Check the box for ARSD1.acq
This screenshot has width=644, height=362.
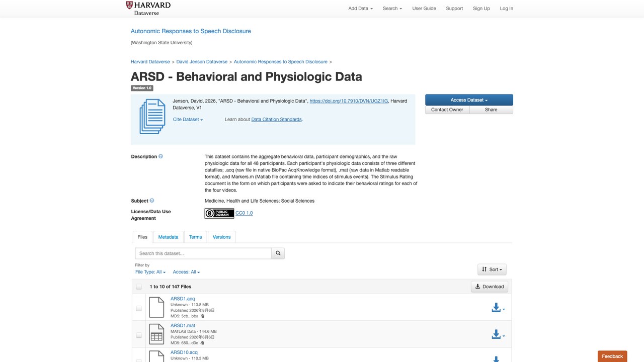(139, 308)
